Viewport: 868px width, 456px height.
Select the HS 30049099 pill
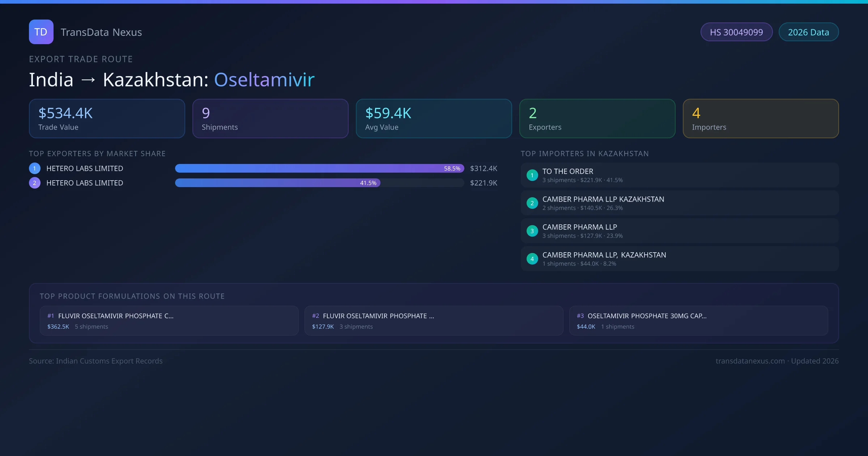click(x=736, y=32)
